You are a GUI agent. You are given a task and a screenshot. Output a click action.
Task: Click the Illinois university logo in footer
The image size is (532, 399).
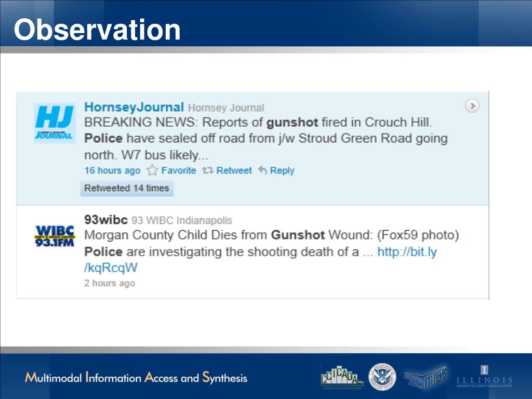tap(485, 377)
